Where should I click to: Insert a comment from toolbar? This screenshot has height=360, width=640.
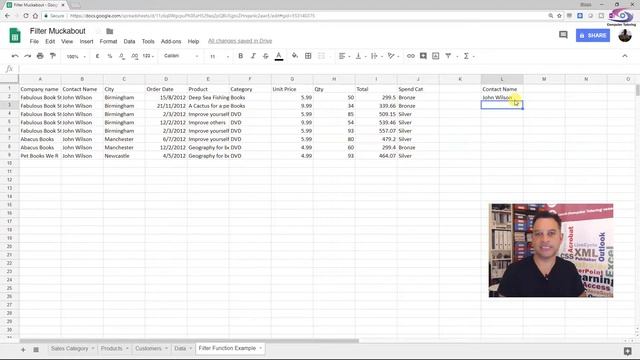coord(423,56)
